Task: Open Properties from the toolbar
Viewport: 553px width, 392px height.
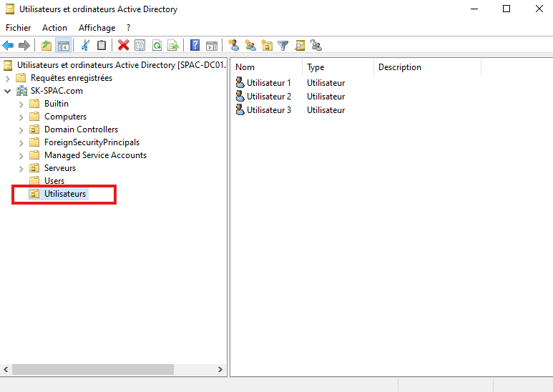Action: 140,45
